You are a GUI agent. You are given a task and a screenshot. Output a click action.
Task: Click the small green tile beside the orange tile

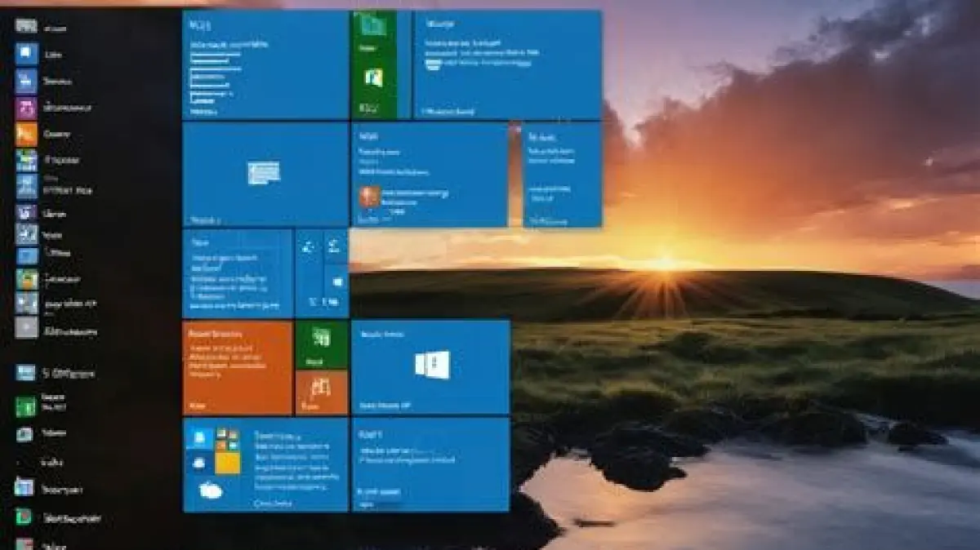[321, 344]
